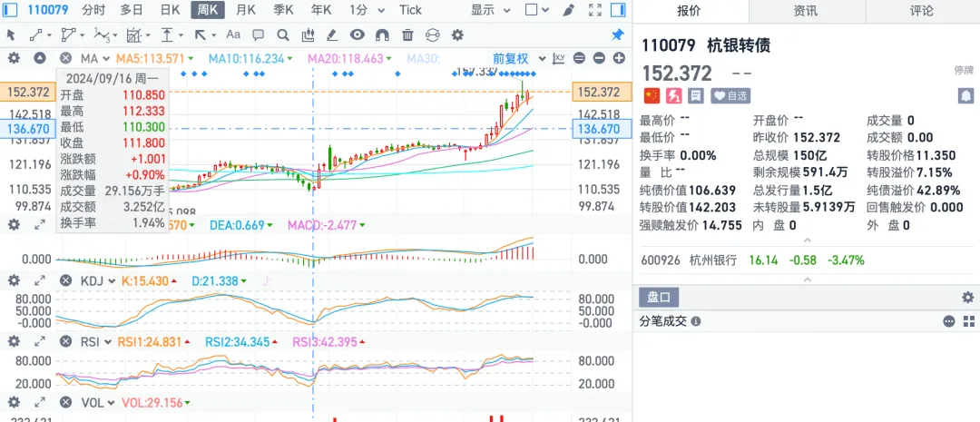This screenshot has width=980, height=422.
Task: Enter fullscreen chart view
Action: pyautogui.click(x=595, y=10)
